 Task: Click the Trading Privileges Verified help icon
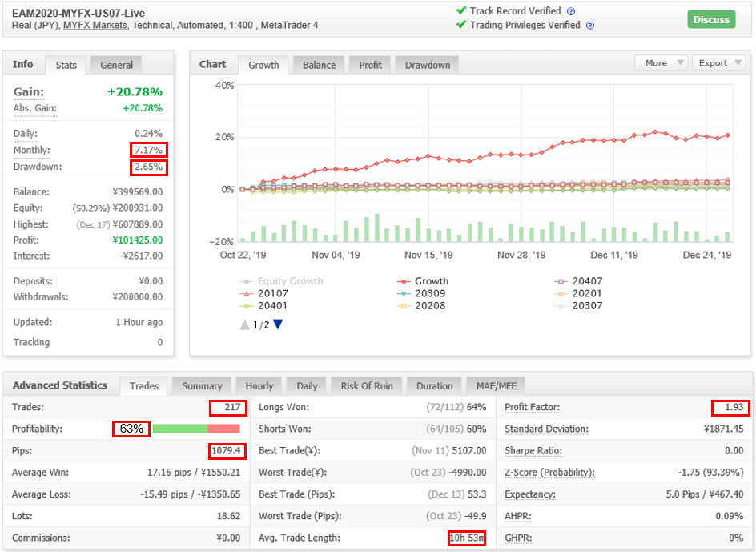point(590,26)
